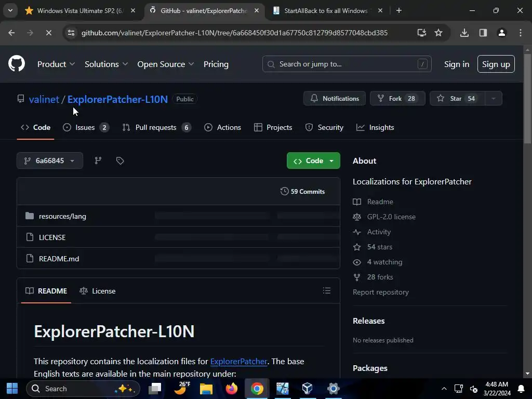Open notification bell in taskbar
This screenshot has height=399, width=532.
coord(521,389)
